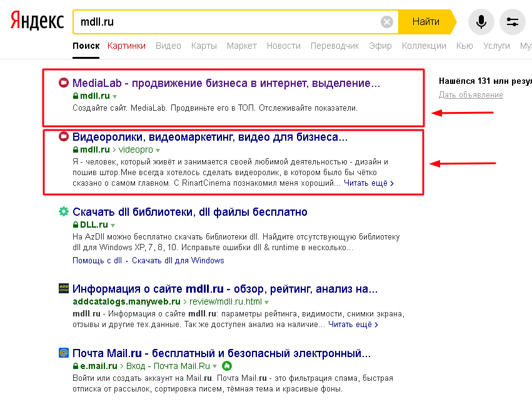Open Видеоролики, видеомаркетинг result title
532x404 pixels.
[210, 137]
